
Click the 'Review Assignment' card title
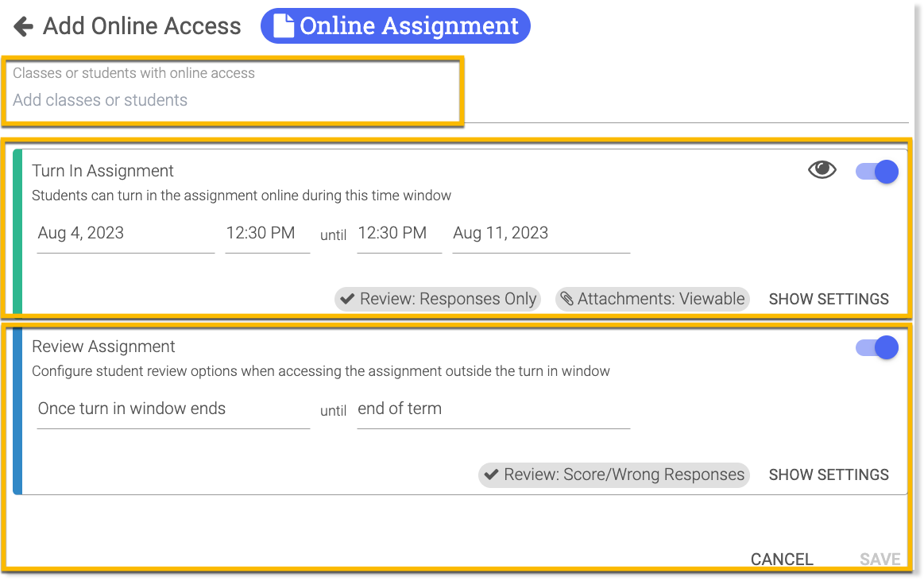click(103, 347)
